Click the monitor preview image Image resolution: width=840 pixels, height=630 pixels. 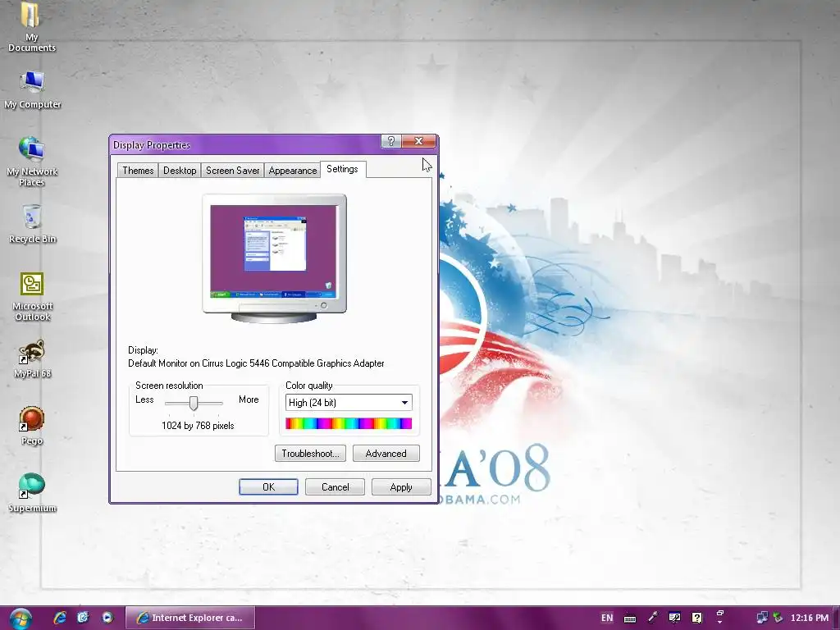274,258
